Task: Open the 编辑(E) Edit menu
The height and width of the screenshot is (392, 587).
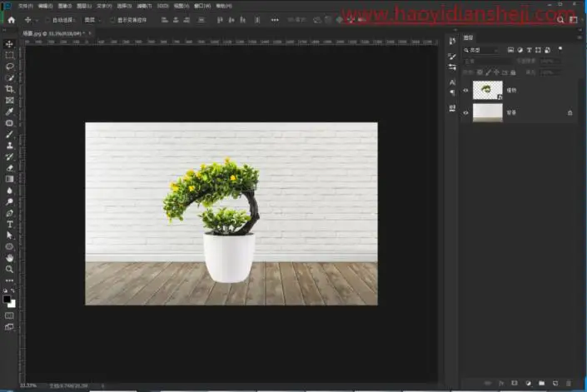Action: click(x=45, y=6)
